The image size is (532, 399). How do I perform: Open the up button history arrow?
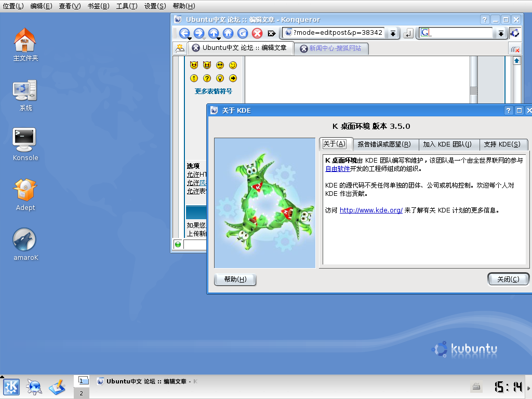click(x=219, y=38)
